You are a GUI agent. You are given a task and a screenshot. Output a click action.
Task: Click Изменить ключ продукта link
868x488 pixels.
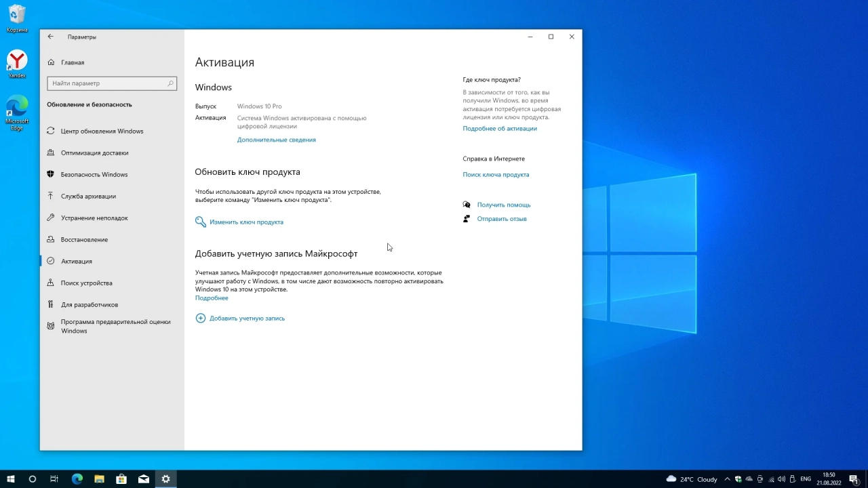[246, 222]
